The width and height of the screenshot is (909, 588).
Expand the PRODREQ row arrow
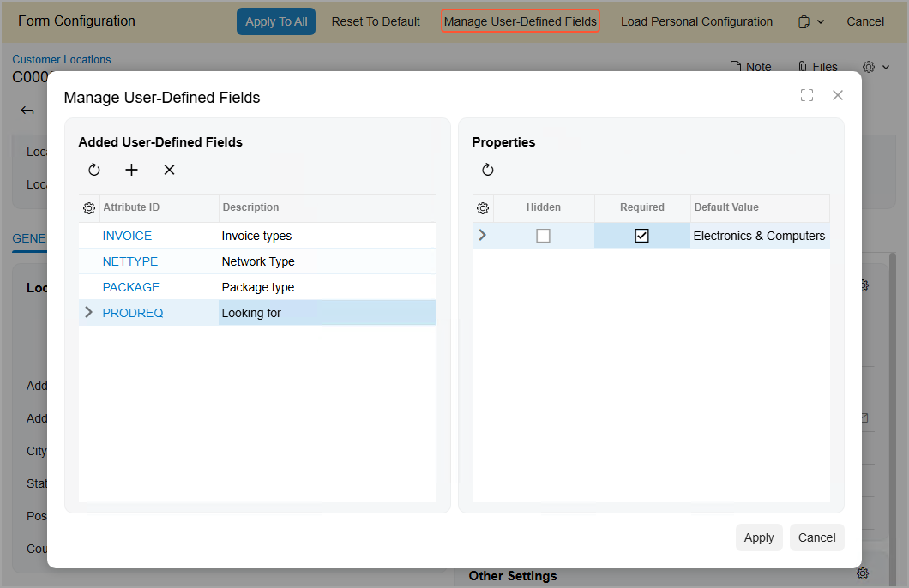pos(89,313)
